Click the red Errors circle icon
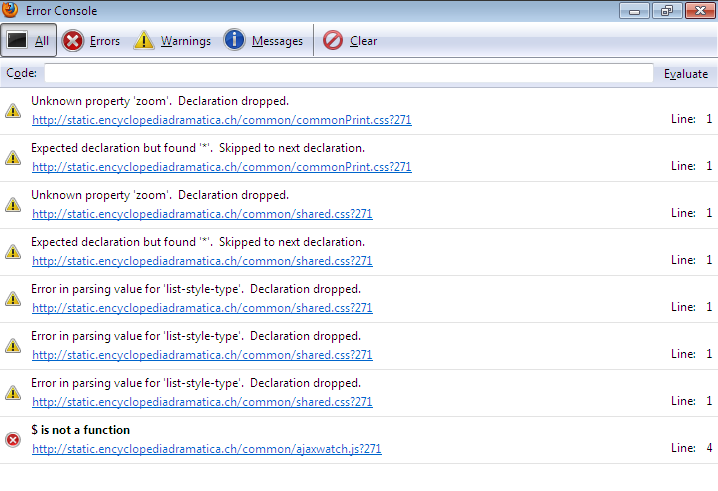The image size is (718, 491). [x=73, y=41]
